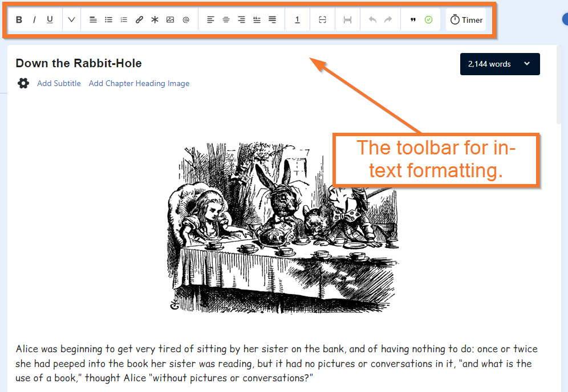Expand the extra text styles chevron
The width and height of the screenshot is (568, 392).
pos(71,20)
